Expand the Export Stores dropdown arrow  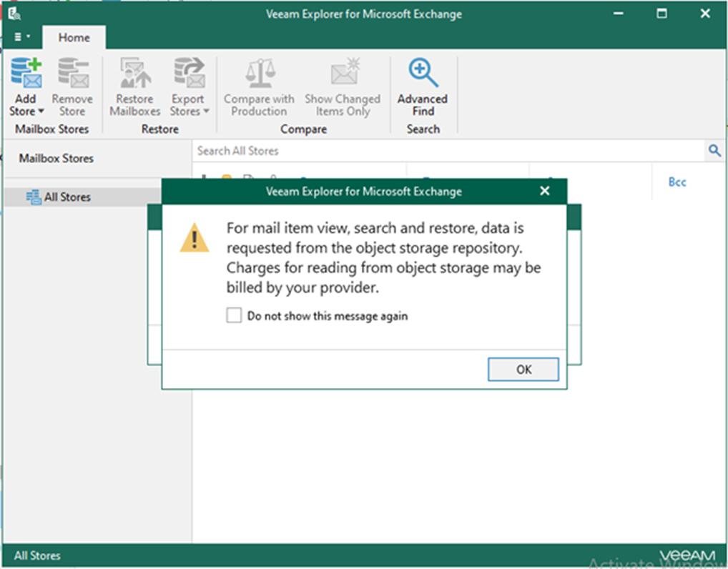[x=206, y=112]
